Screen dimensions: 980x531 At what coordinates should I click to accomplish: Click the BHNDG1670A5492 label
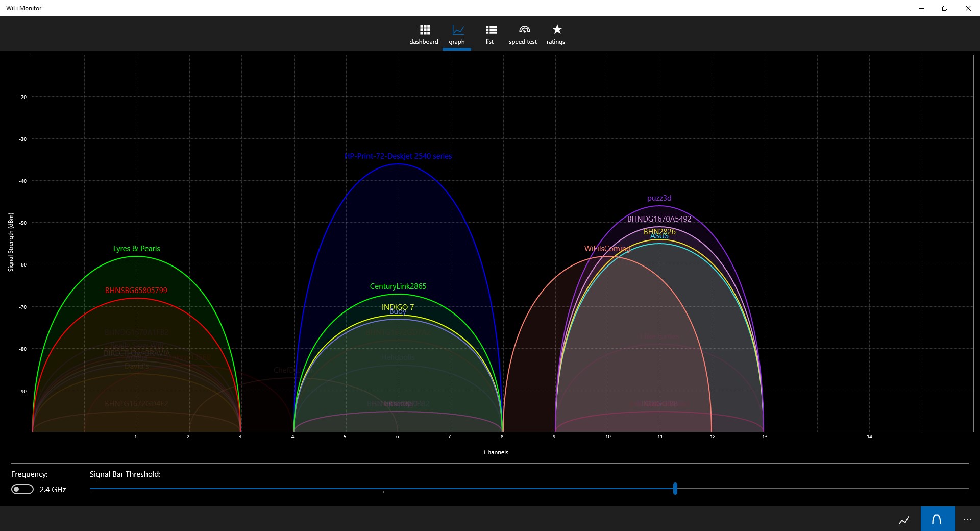tap(659, 219)
